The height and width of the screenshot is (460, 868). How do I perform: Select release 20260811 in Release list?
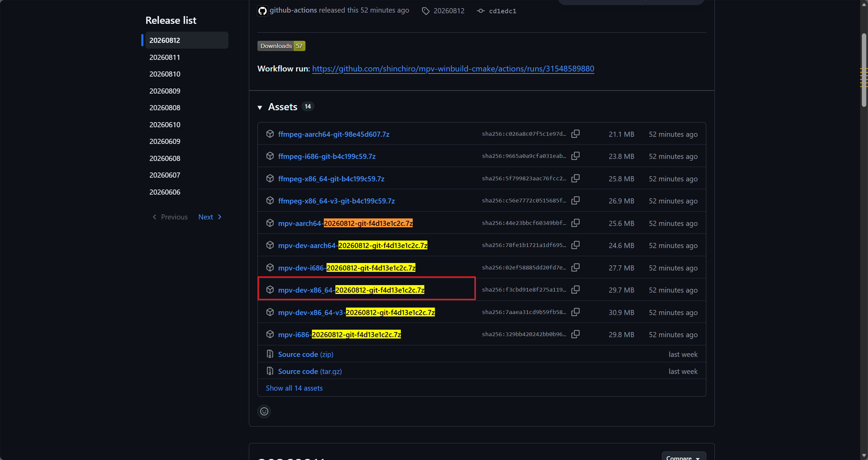pyautogui.click(x=187, y=57)
